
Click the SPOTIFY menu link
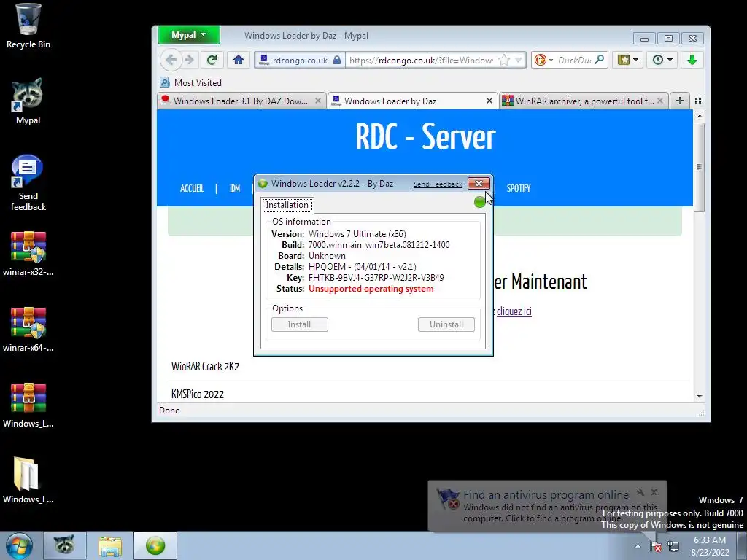519,189
